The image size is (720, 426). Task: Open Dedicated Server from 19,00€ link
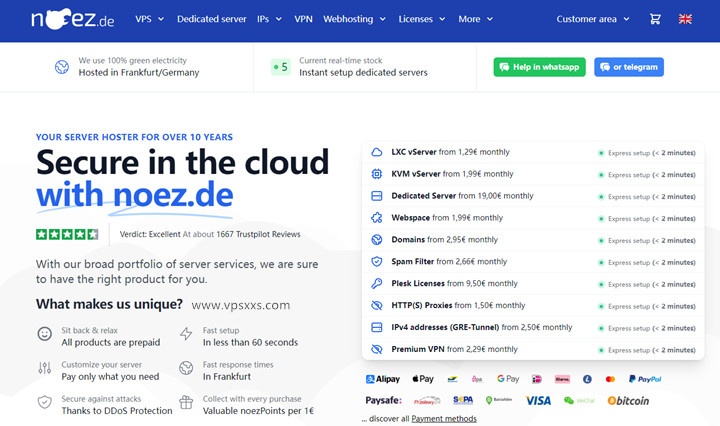point(462,196)
